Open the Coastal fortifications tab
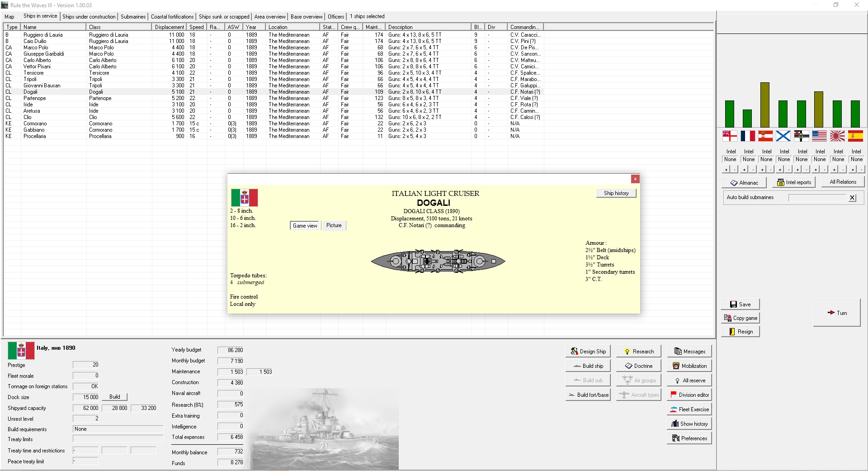Screen dimensions: 868x471 [x=172, y=17]
